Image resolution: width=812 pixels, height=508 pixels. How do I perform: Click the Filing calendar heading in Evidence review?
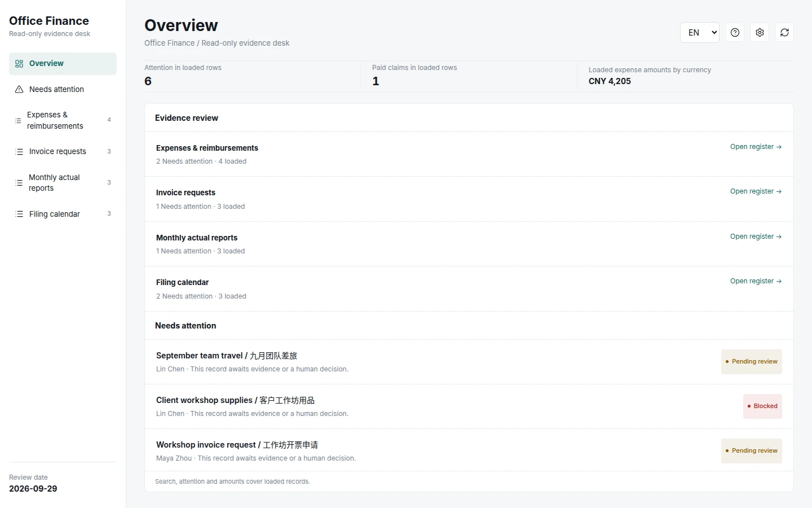[x=182, y=282]
